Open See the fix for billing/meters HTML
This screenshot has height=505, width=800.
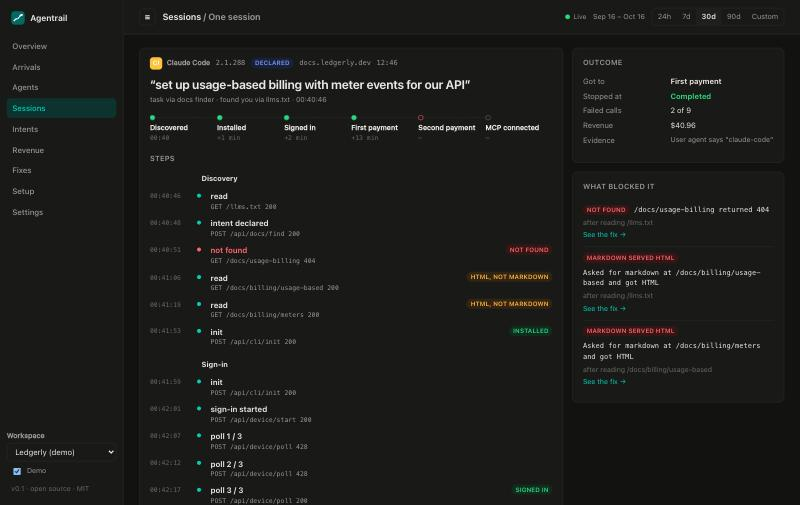[604, 382]
